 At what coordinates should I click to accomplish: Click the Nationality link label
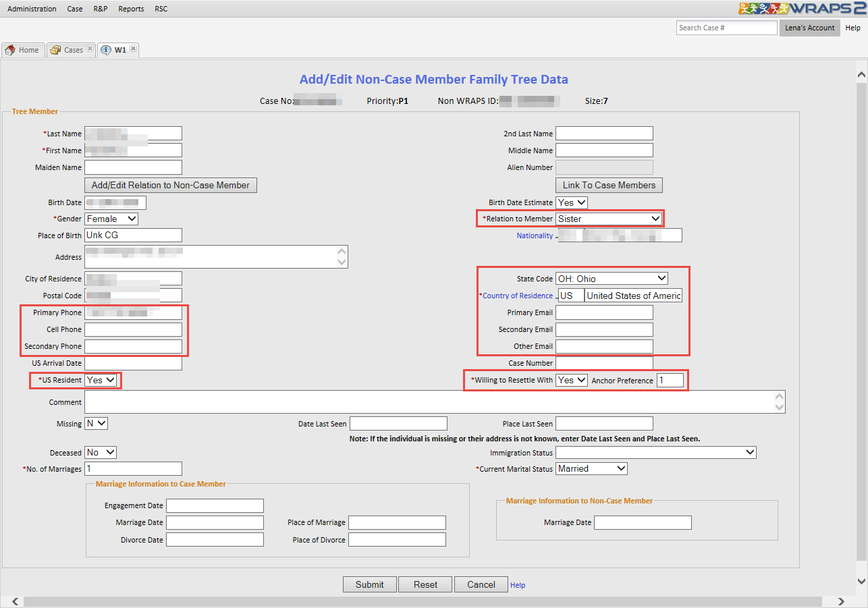pos(535,236)
